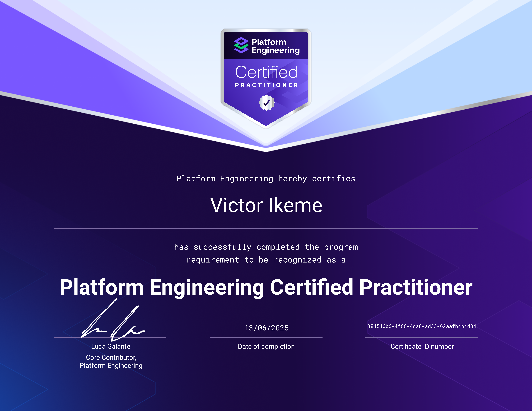Click the checkmark seal on the badge

pos(267,102)
